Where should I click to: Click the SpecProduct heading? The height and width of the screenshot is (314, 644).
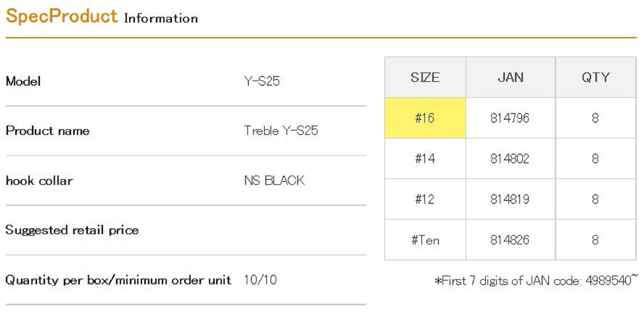click(62, 16)
